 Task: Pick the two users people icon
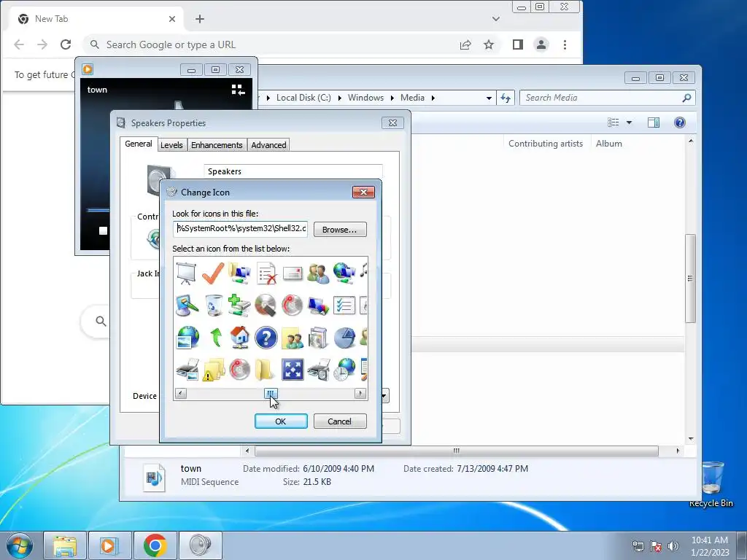coord(318,273)
